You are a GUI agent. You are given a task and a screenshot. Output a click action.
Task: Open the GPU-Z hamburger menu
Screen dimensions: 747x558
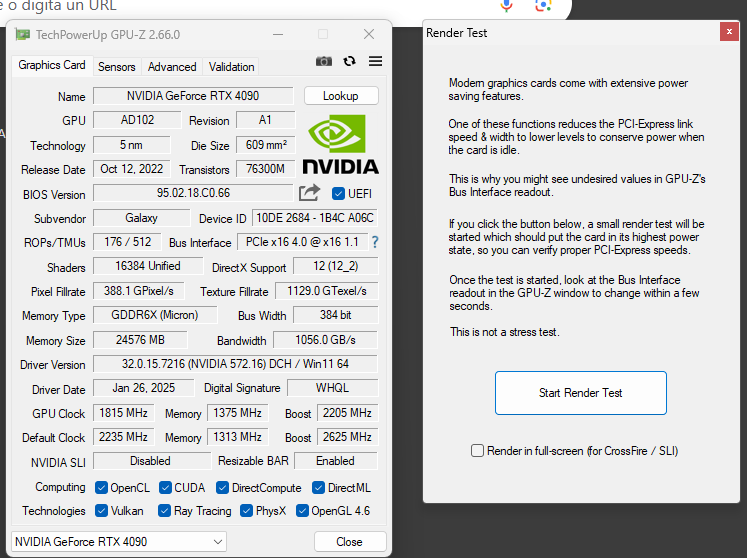tap(375, 61)
